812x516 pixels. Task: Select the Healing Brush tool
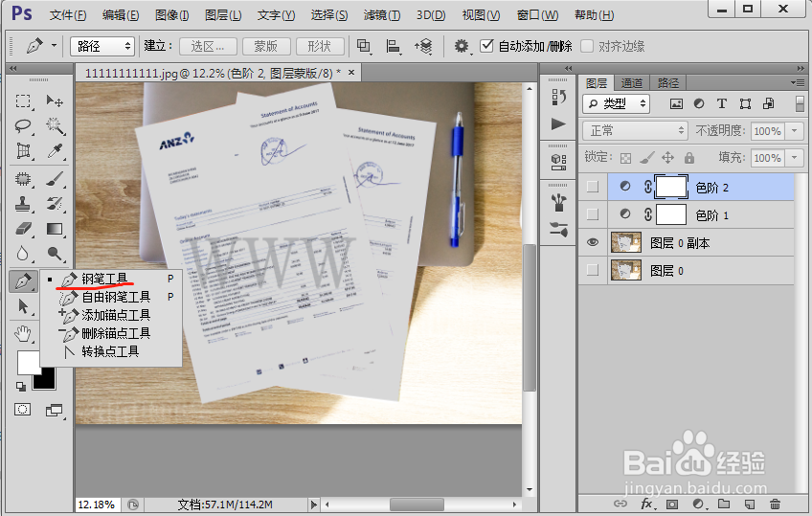coord(23,179)
